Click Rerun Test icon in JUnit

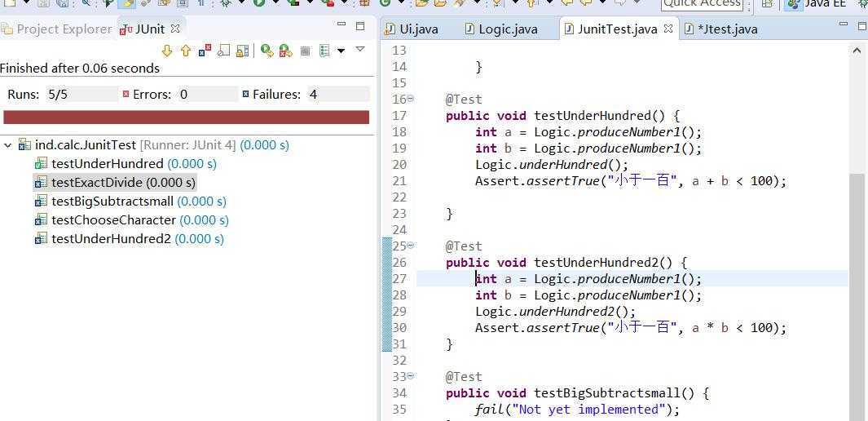[267, 51]
